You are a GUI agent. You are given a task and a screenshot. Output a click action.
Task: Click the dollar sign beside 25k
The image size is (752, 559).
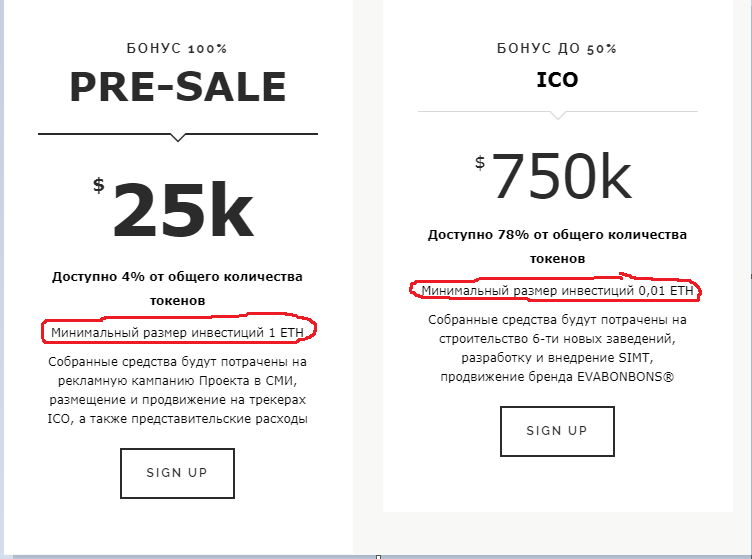pyautogui.click(x=99, y=185)
